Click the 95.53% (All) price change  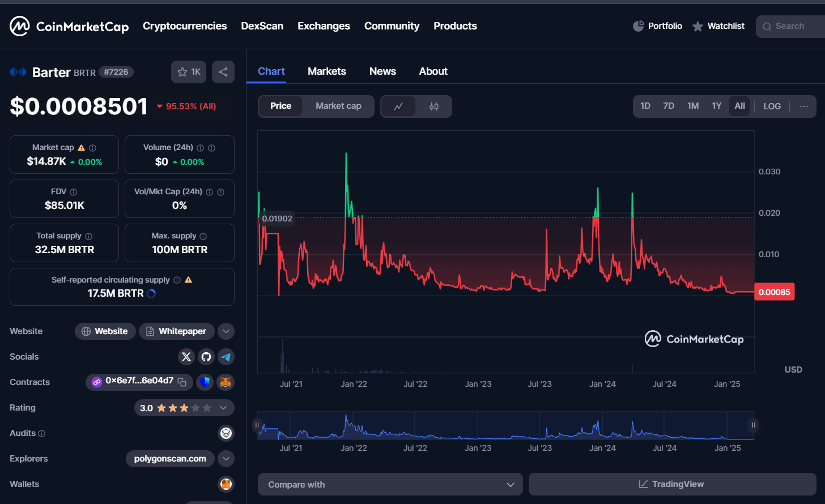186,106
